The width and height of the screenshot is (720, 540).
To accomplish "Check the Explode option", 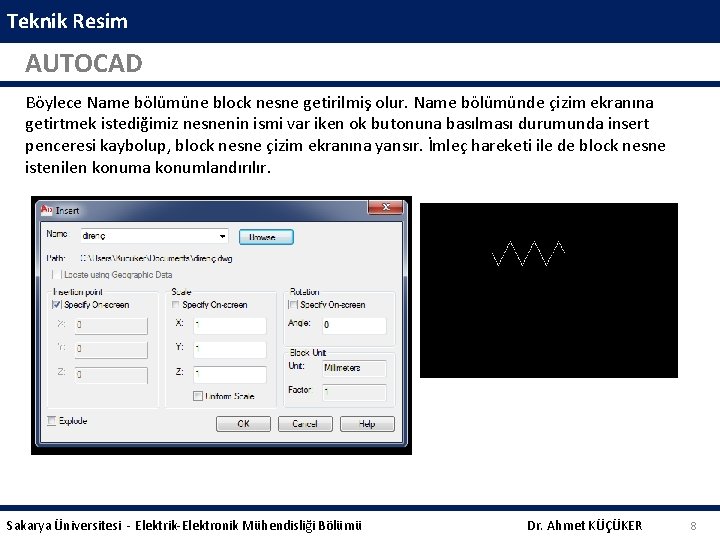I will pyautogui.click(x=51, y=421).
